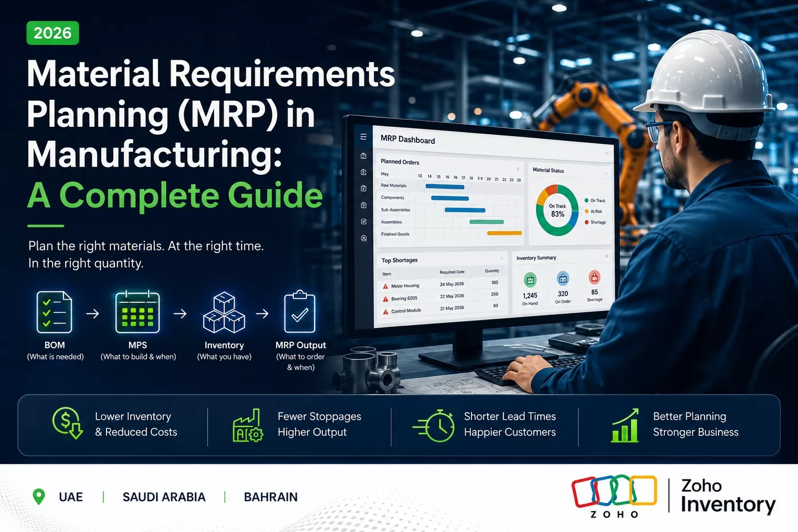
Task: Click the BOM checklist icon
Action: (x=55, y=312)
